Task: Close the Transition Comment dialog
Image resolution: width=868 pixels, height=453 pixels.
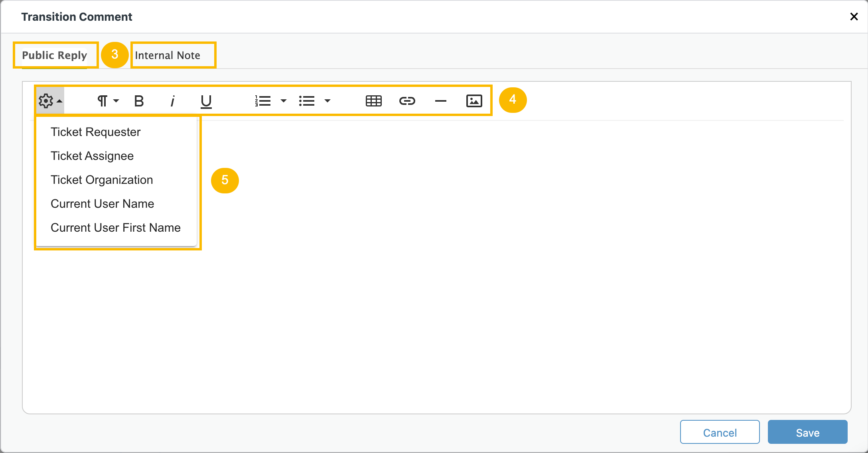Action: pyautogui.click(x=854, y=16)
